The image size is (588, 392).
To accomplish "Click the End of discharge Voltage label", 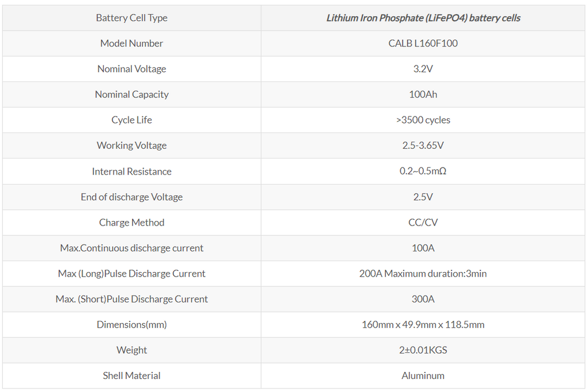I will (131, 197).
